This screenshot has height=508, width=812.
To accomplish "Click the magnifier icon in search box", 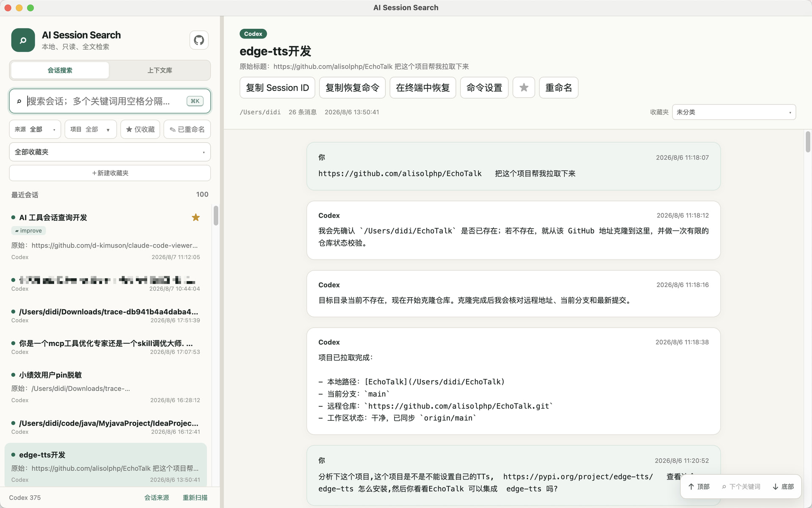I will pos(19,101).
